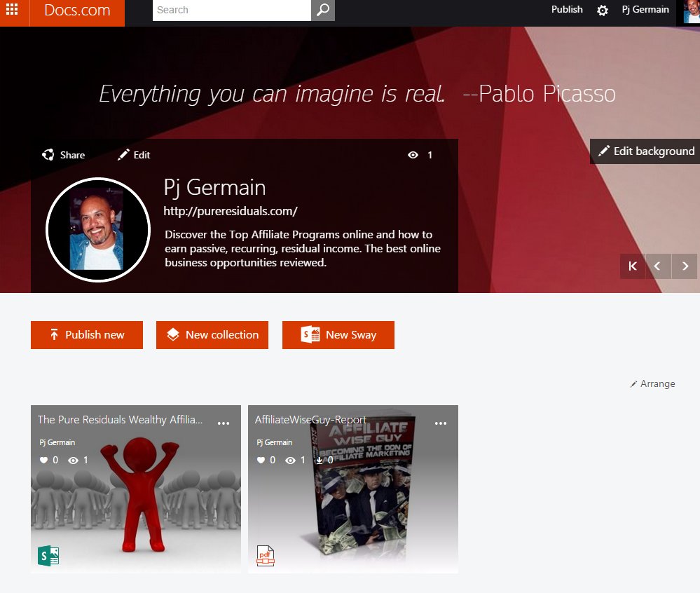Screen dimensions: 700x593
Task: Open the pureresiduals.com link
Action: point(231,211)
